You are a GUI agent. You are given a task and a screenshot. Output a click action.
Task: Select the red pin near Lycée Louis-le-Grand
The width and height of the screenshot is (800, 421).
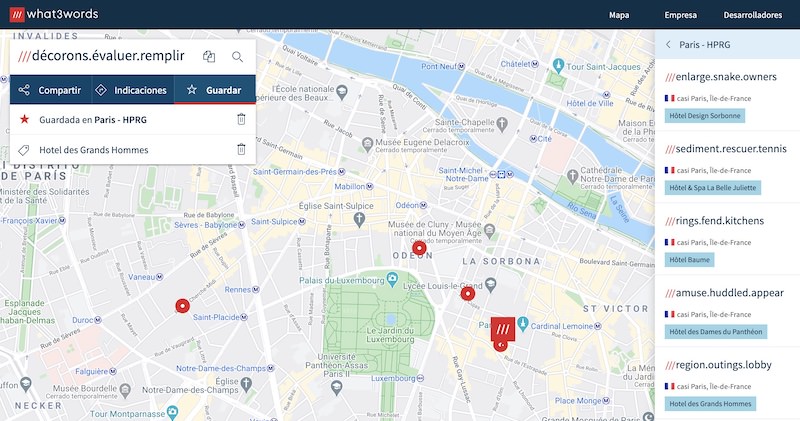[x=467, y=293]
